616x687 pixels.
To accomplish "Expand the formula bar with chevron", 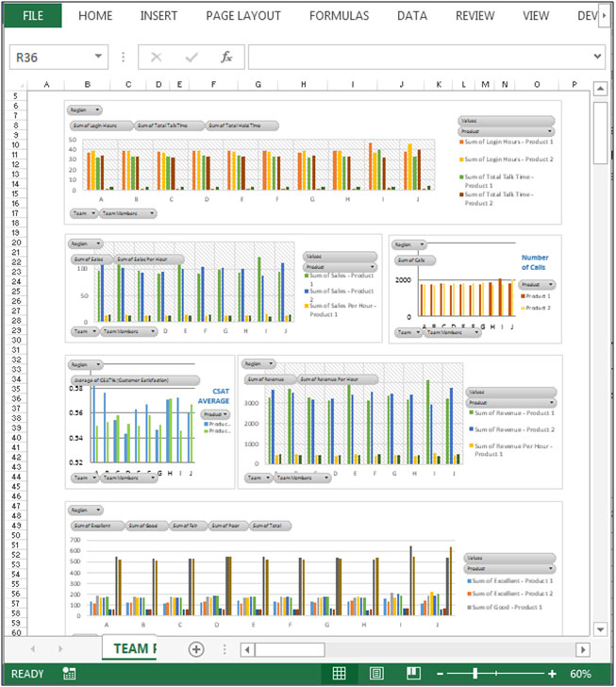I will 597,57.
